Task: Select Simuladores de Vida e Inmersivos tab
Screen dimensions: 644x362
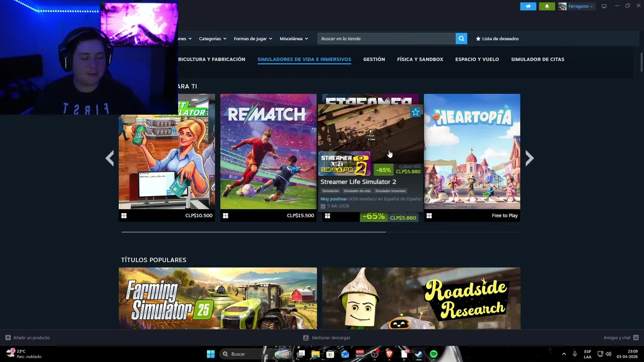Action: point(304,59)
